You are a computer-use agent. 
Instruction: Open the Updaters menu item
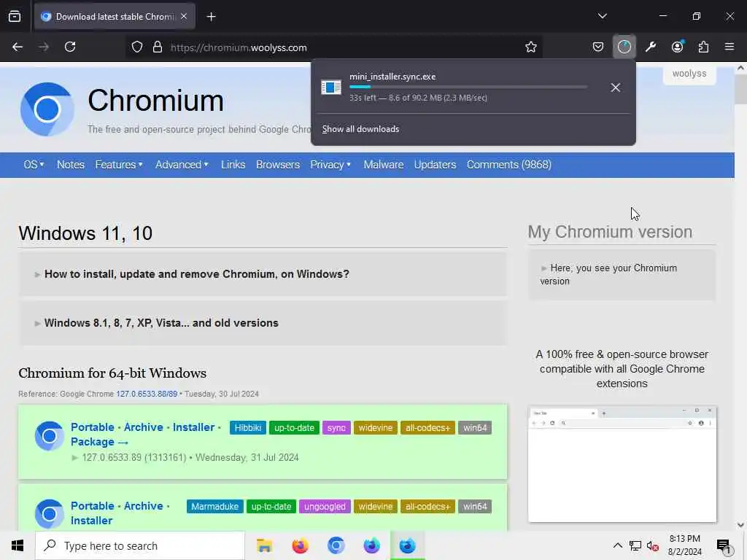[435, 165]
